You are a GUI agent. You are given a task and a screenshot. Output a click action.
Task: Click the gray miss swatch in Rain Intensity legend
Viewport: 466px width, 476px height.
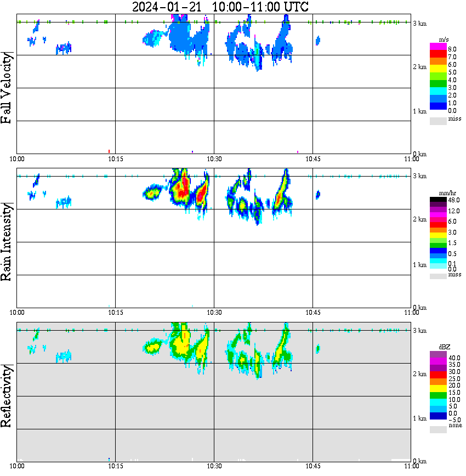[438, 276]
